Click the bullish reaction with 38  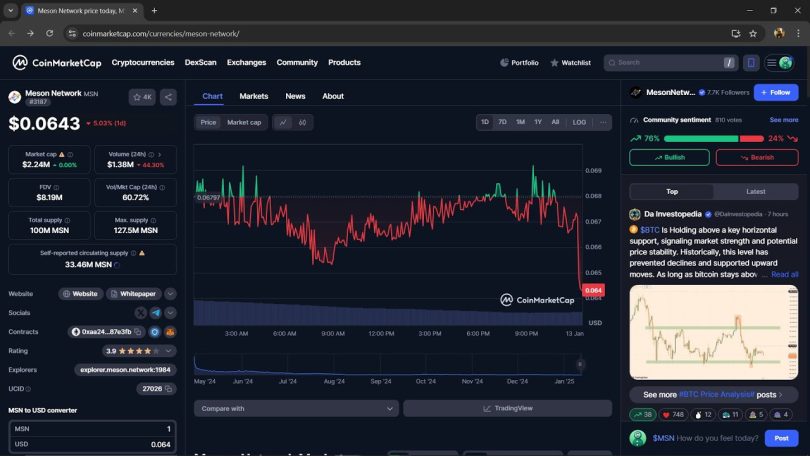(643, 415)
